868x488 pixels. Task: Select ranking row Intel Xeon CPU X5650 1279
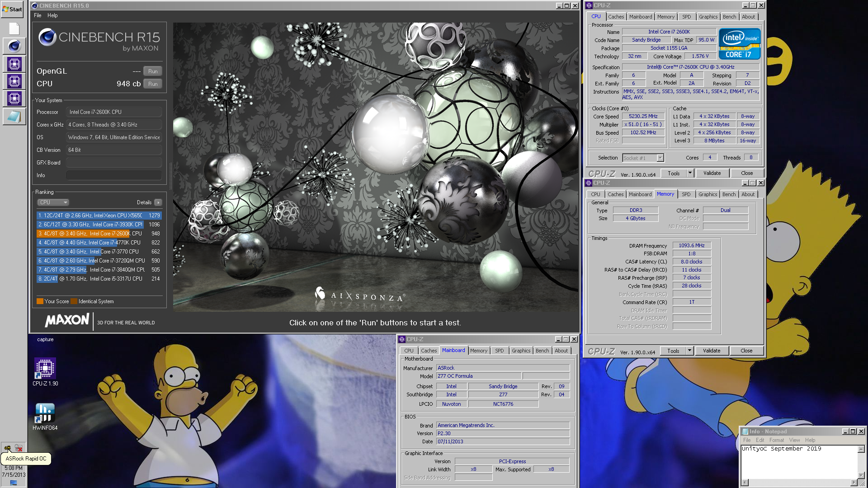(x=99, y=216)
